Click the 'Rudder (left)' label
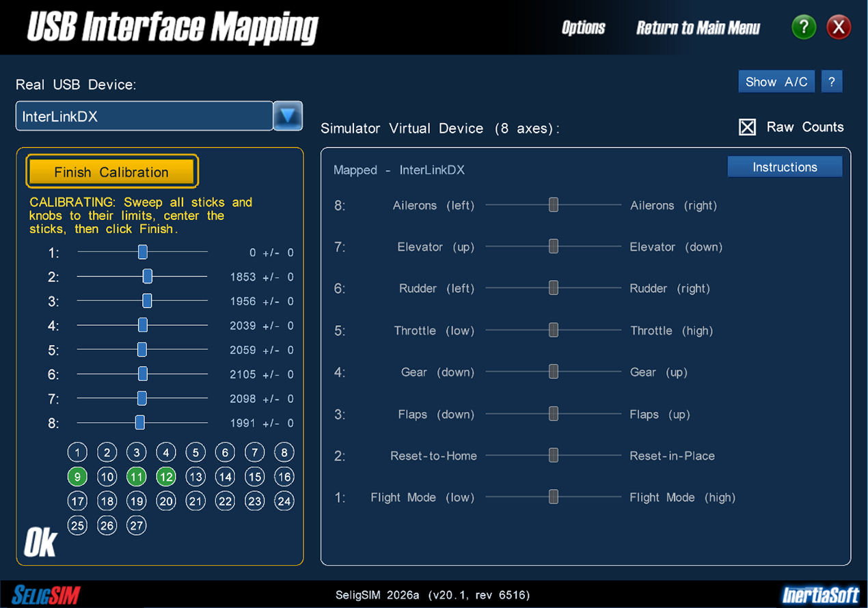868x608 pixels. point(437,289)
